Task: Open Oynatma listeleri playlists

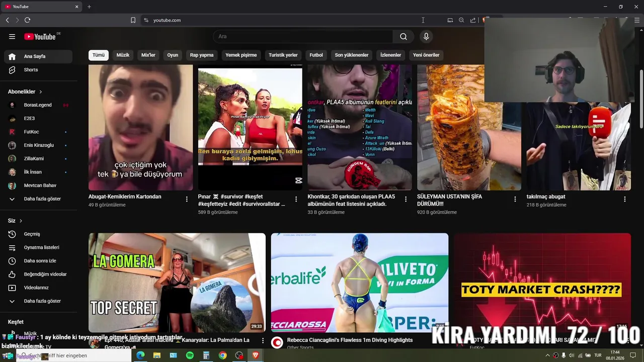Action: (38, 247)
